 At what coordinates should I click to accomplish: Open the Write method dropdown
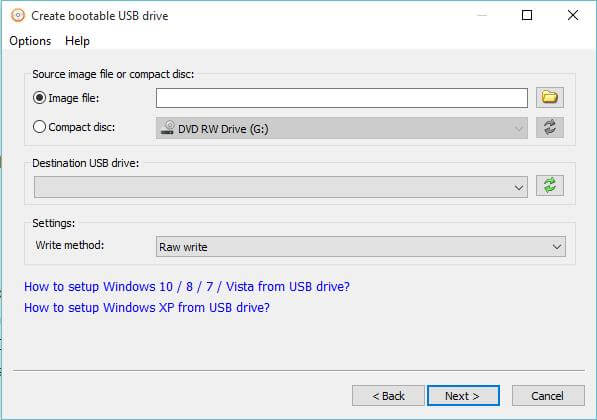click(x=361, y=246)
